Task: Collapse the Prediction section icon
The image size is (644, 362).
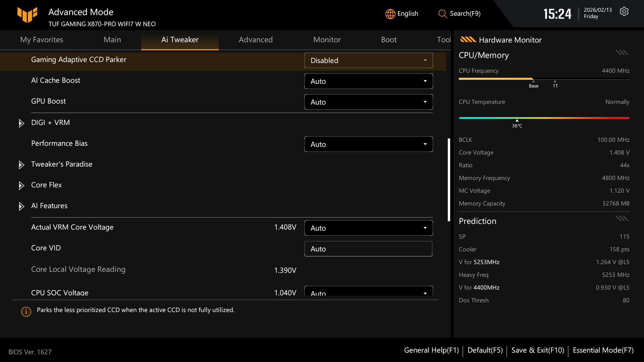Action: click(x=622, y=218)
